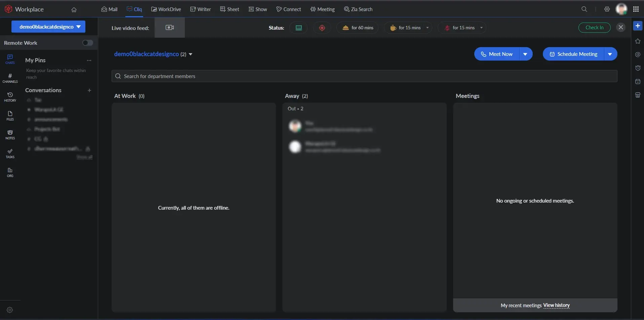
Task: Open the Connect tab
Action: (x=289, y=9)
